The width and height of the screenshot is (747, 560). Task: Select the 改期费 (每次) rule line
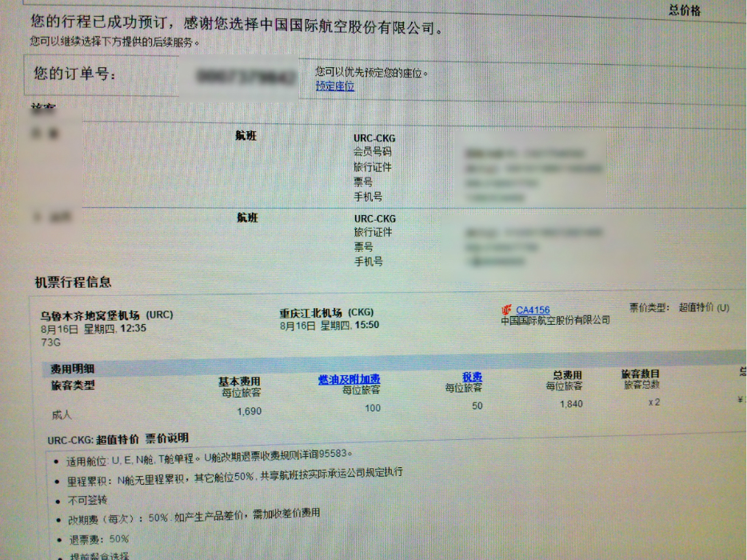[194, 516]
